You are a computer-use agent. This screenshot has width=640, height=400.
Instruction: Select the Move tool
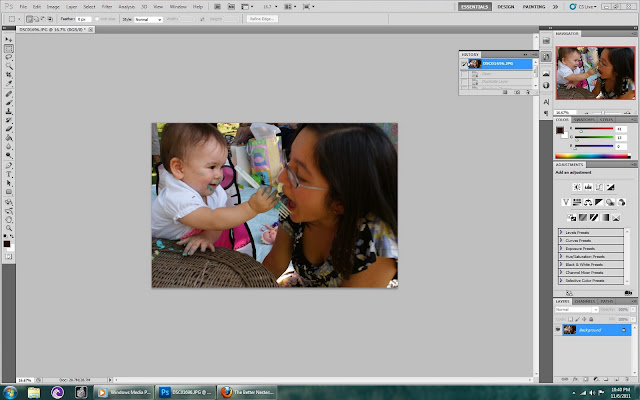(9, 40)
